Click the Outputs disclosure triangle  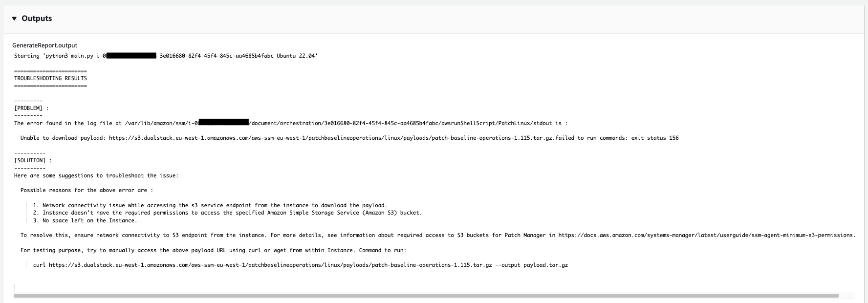click(x=15, y=18)
